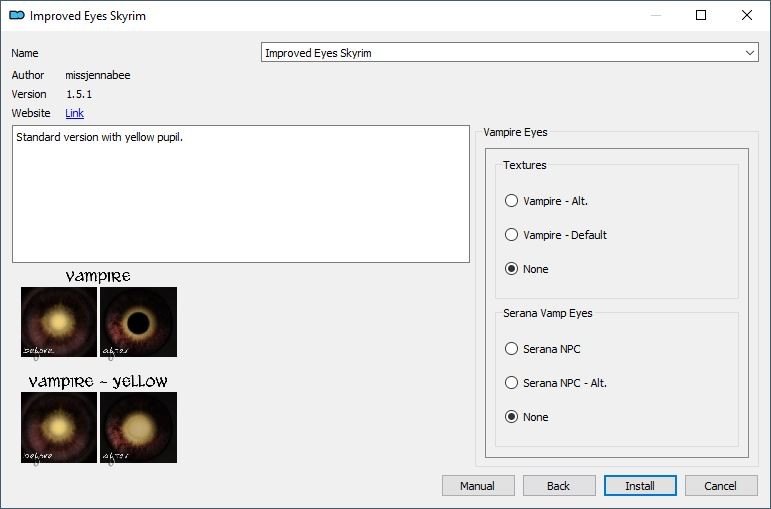This screenshot has height=509, width=771.
Task: Click the version number 1.5.1
Action: click(79, 94)
